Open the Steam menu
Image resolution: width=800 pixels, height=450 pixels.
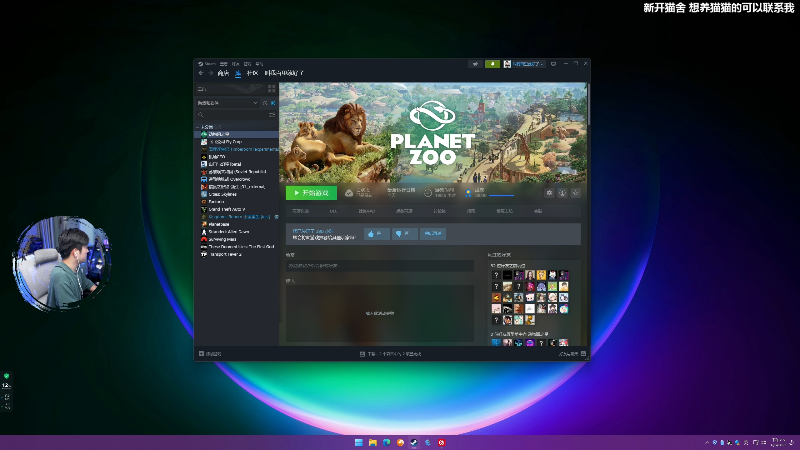pyautogui.click(x=207, y=64)
